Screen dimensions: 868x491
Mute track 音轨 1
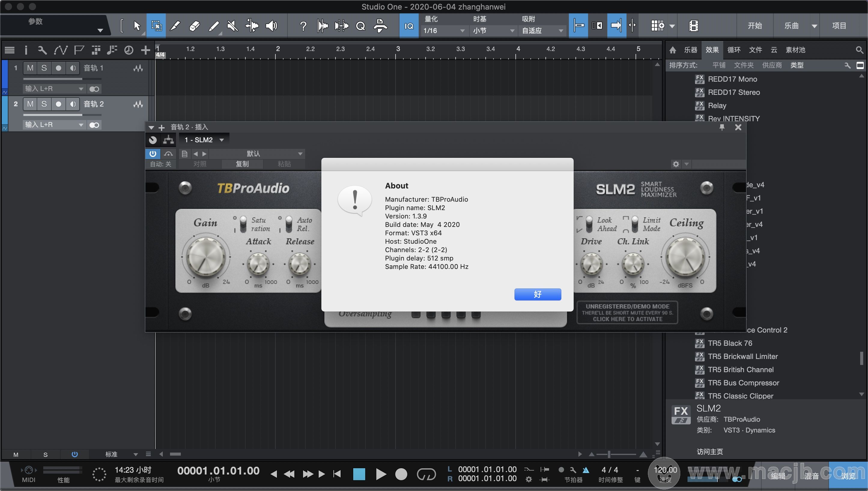pos(30,68)
